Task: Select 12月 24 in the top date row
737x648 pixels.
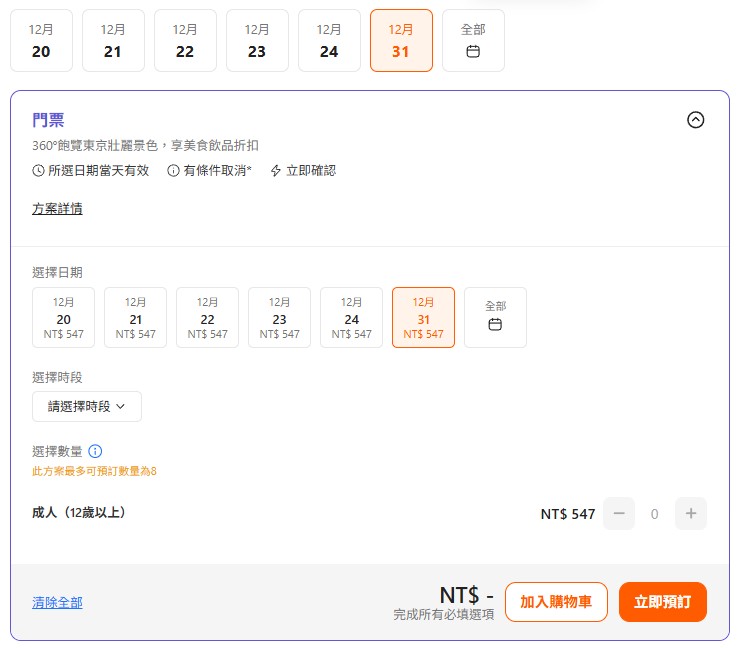Action: pyautogui.click(x=329, y=41)
